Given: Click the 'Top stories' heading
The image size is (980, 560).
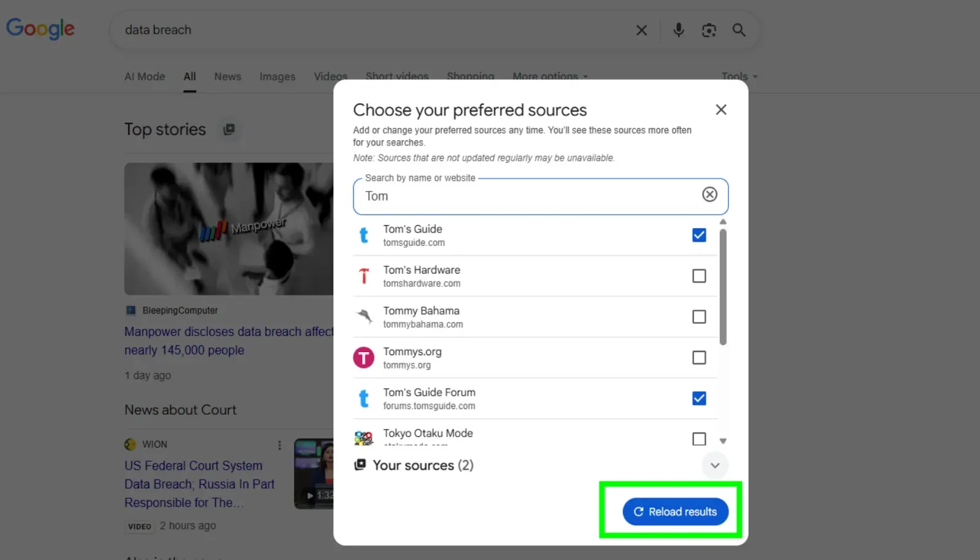Looking at the screenshot, I should [x=165, y=129].
